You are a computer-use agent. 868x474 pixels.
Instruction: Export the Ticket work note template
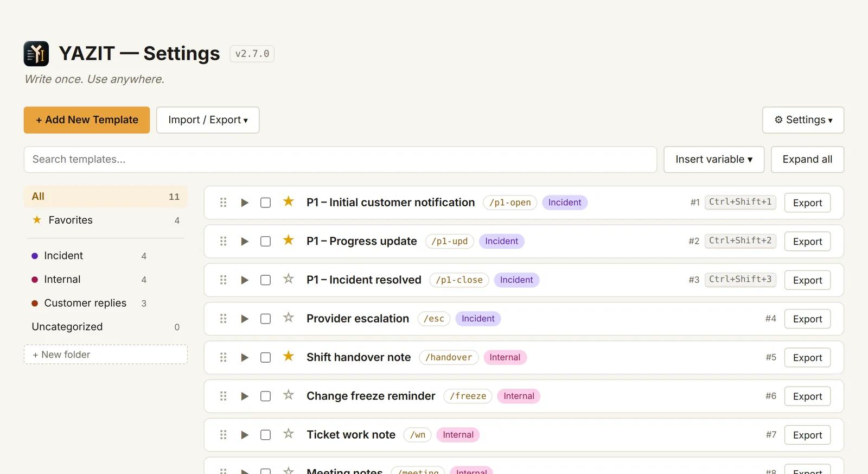(807, 435)
